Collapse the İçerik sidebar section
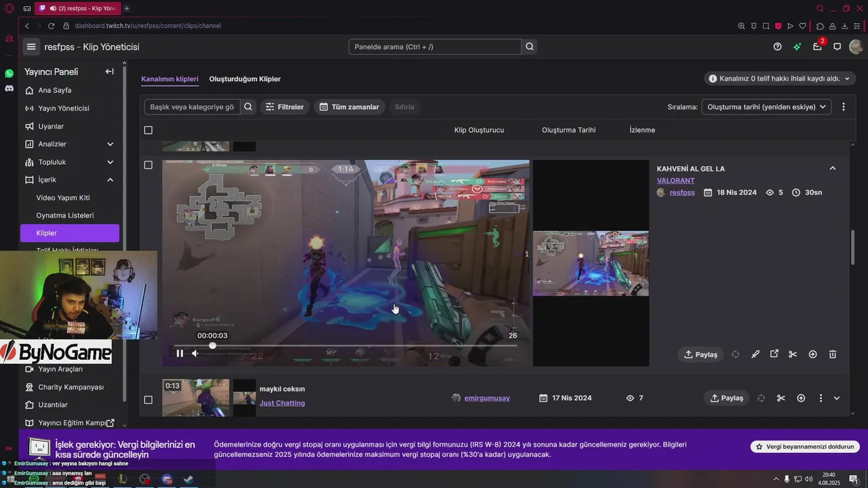Viewport: 868px width, 488px height. pyautogui.click(x=110, y=180)
